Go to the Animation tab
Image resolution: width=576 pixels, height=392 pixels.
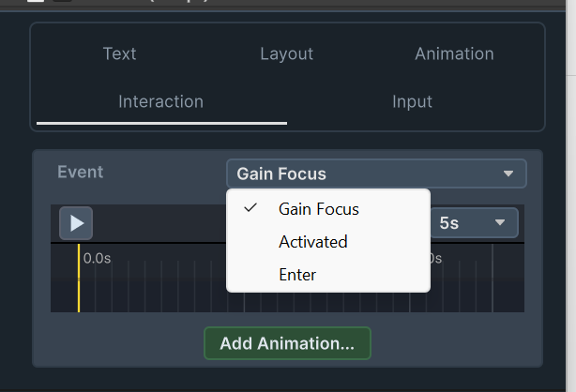point(454,53)
